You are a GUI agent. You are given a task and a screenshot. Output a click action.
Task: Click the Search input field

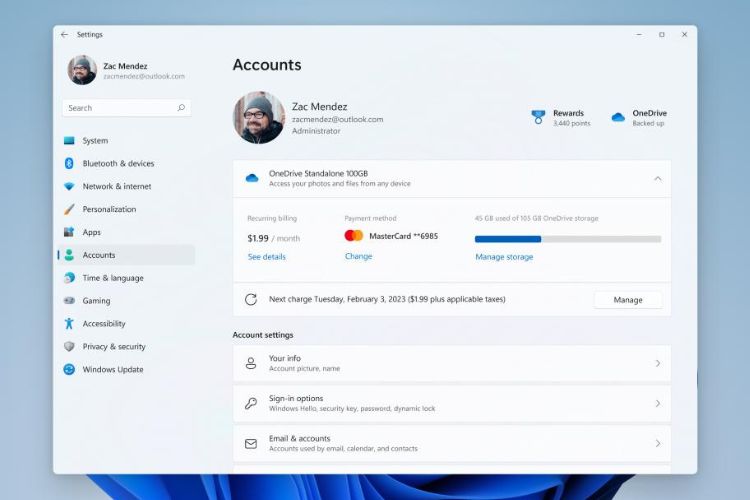[x=126, y=108]
